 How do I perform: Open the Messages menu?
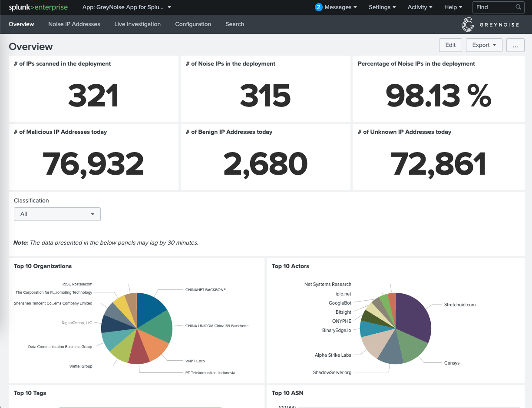[x=340, y=7]
